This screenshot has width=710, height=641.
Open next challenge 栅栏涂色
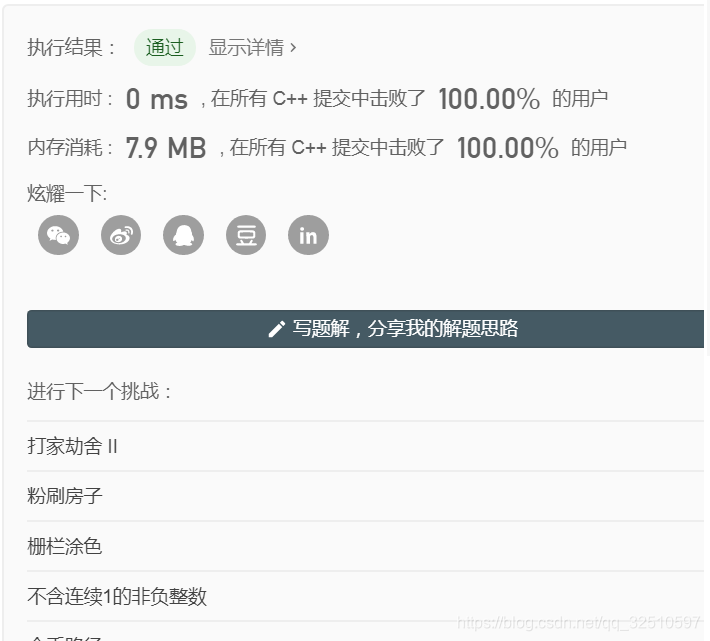(65, 546)
